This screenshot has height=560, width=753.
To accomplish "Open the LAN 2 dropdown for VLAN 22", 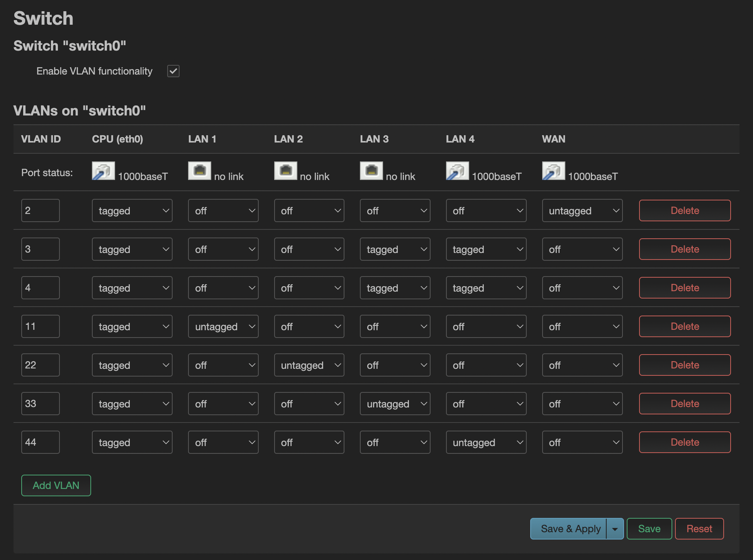I will [x=309, y=365].
